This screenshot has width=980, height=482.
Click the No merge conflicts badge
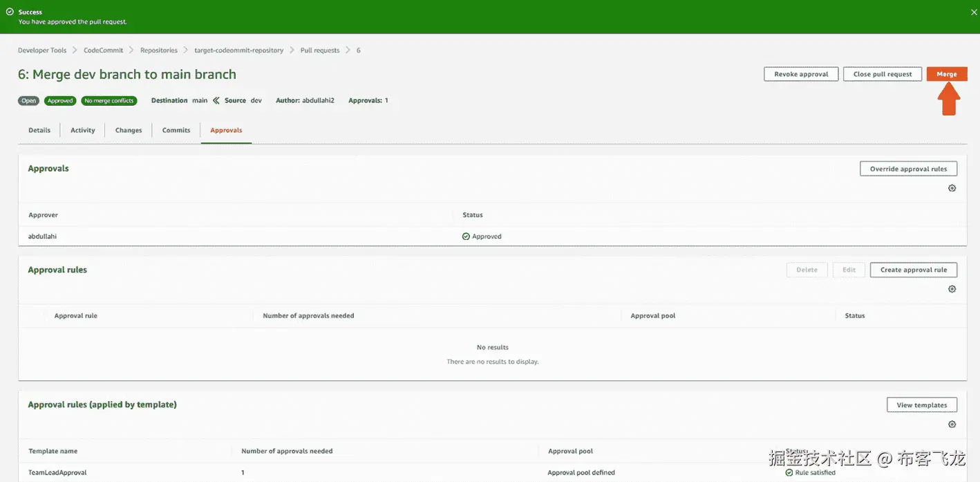coord(109,101)
